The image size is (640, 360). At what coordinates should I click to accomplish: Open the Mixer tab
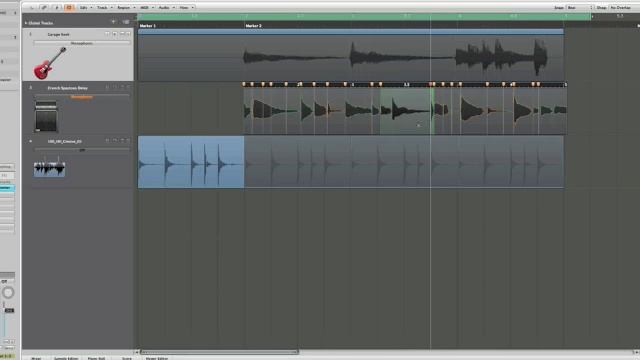point(36,358)
